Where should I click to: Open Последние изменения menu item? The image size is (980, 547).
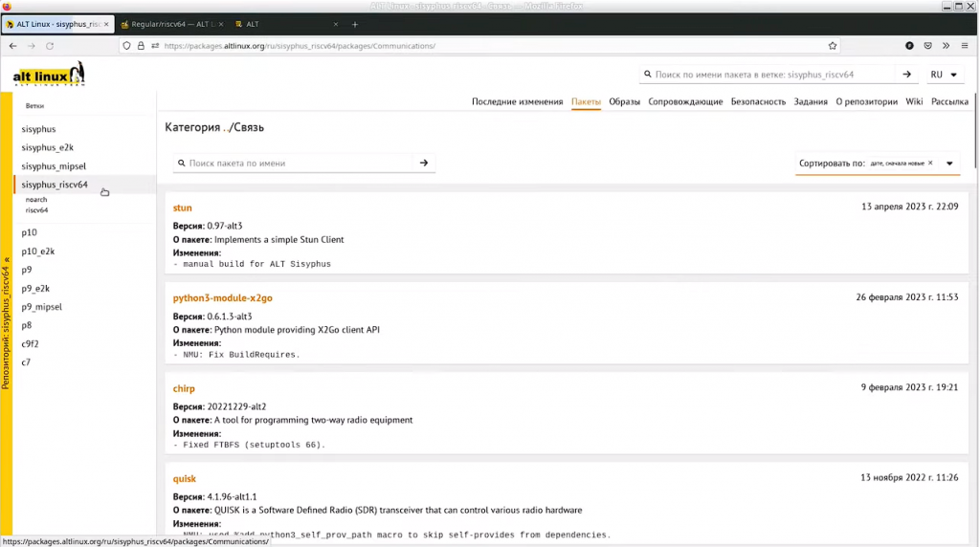517,101
